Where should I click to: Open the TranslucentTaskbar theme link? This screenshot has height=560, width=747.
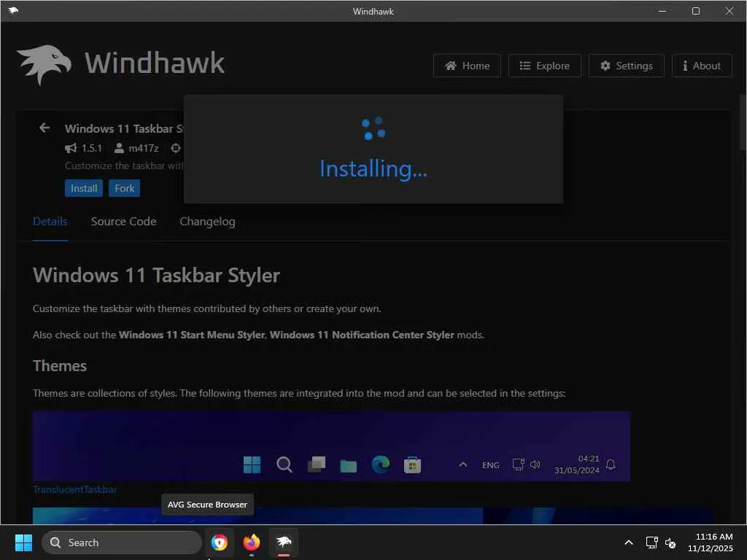coord(75,489)
